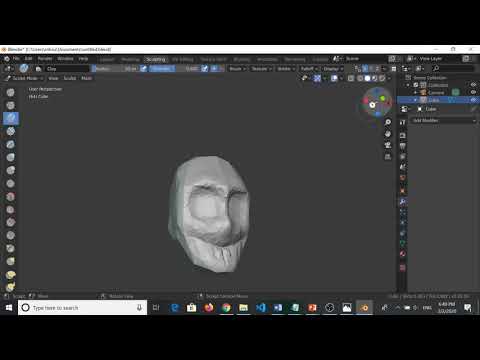Image resolution: width=480 pixels, height=360 pixels.
Task: Switch to the UV Editing workspace tab
Action: click(x=182, y=59)
